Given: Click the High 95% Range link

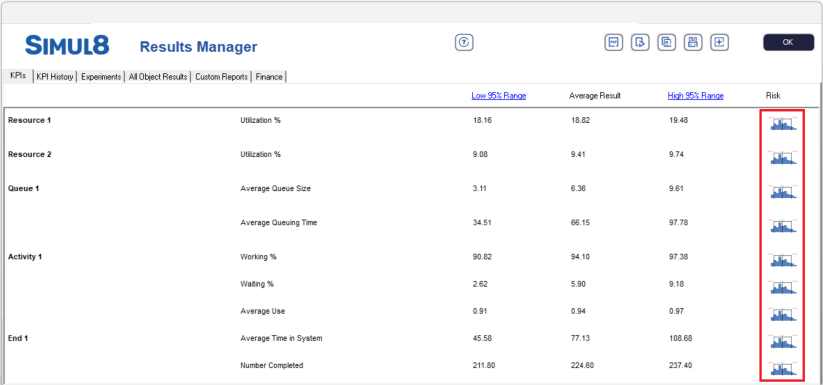Looking at the screenshot, I should pyautogui.click(x=695, y=95).
